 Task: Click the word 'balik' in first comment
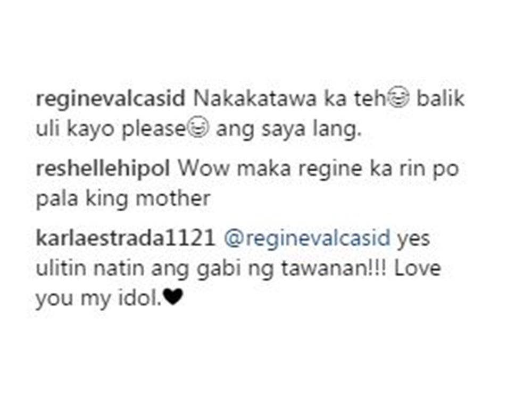click(x=440, y=99)
